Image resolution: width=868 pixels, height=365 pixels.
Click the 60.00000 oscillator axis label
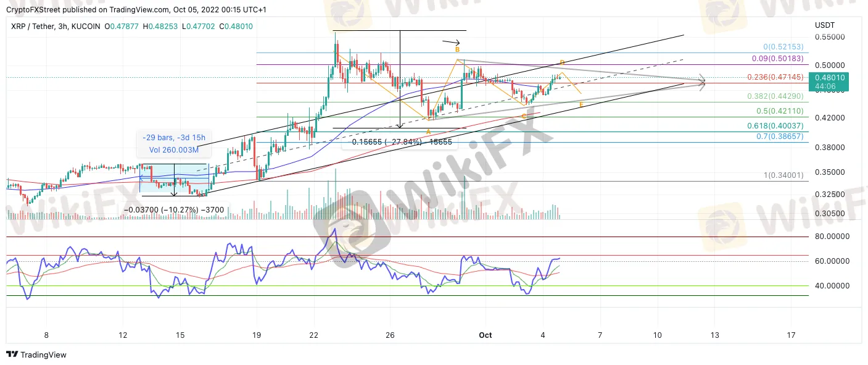click(832, 261)
